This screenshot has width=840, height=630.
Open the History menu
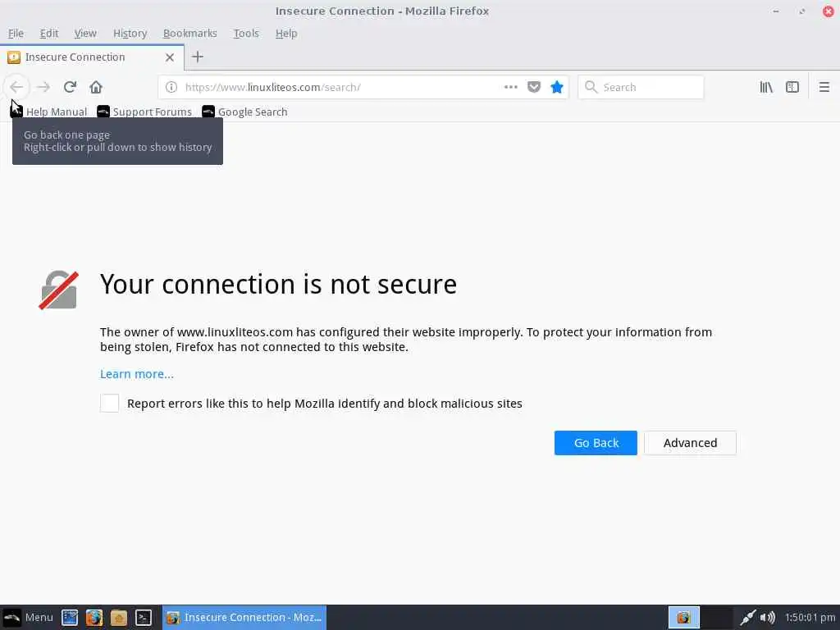130,33
